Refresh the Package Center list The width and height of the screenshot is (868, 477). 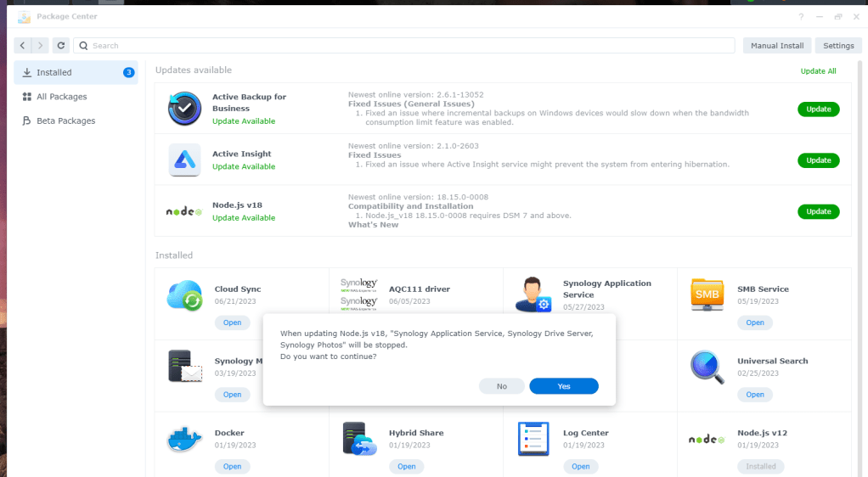[x=61, y=45]
